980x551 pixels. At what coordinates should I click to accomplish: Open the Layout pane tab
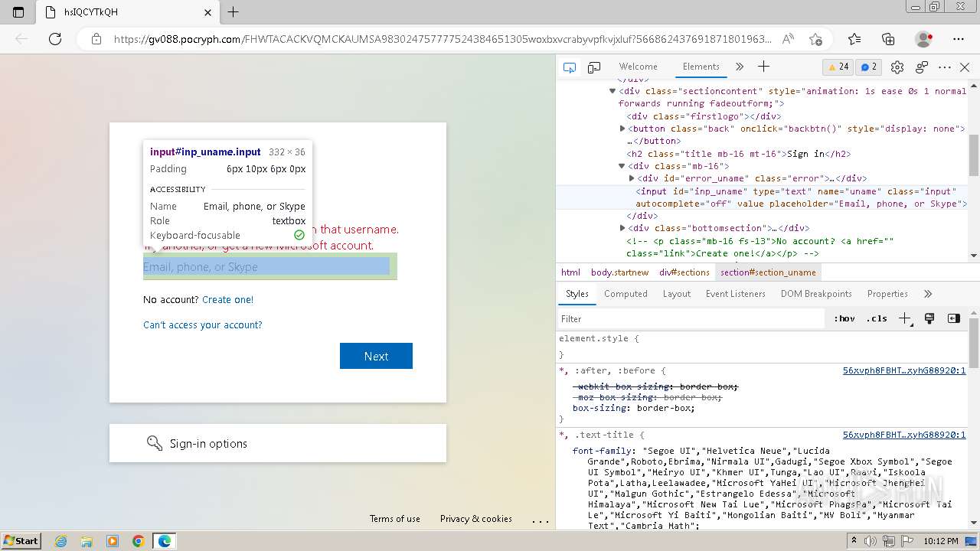[x=677, y=294]
